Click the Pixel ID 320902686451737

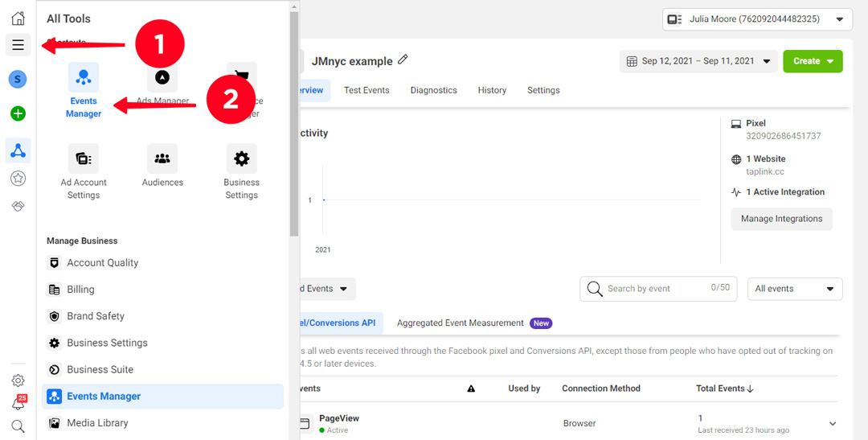(784, 136)
